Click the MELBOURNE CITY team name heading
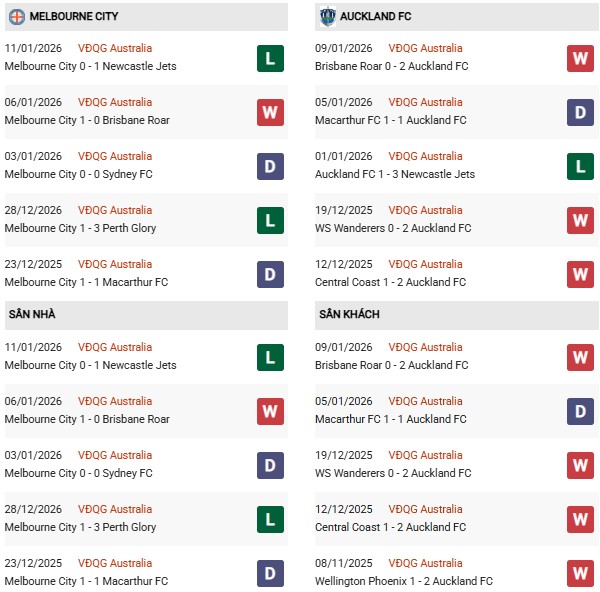This screenshot has width=600, height=592. coord(74,17)
